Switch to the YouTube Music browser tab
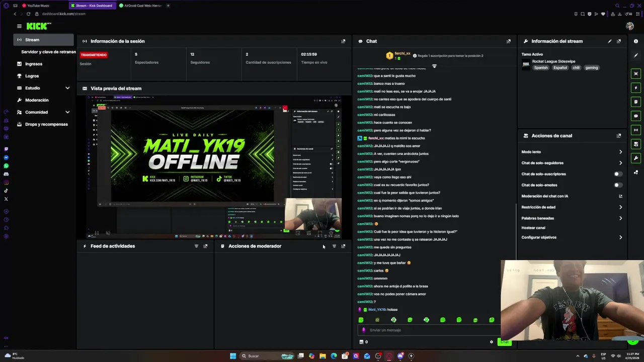644x362 pixels. pos(38,6)
